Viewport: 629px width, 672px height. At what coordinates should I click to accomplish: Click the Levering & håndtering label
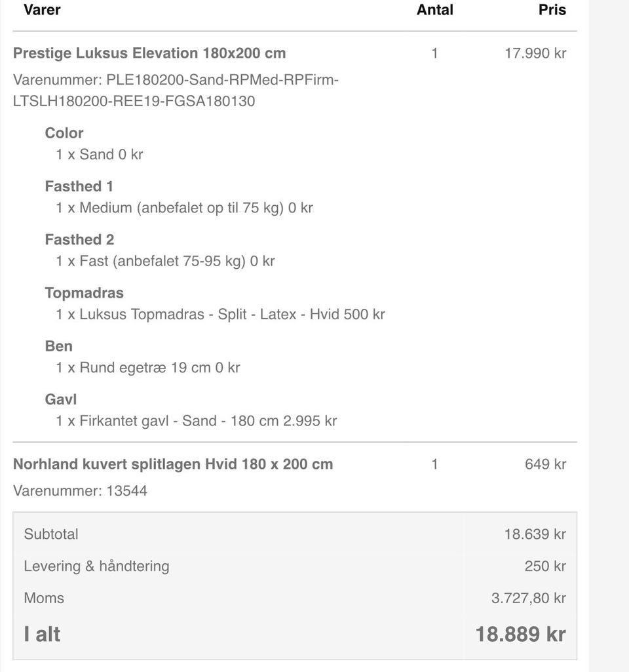tap(96, 566)
